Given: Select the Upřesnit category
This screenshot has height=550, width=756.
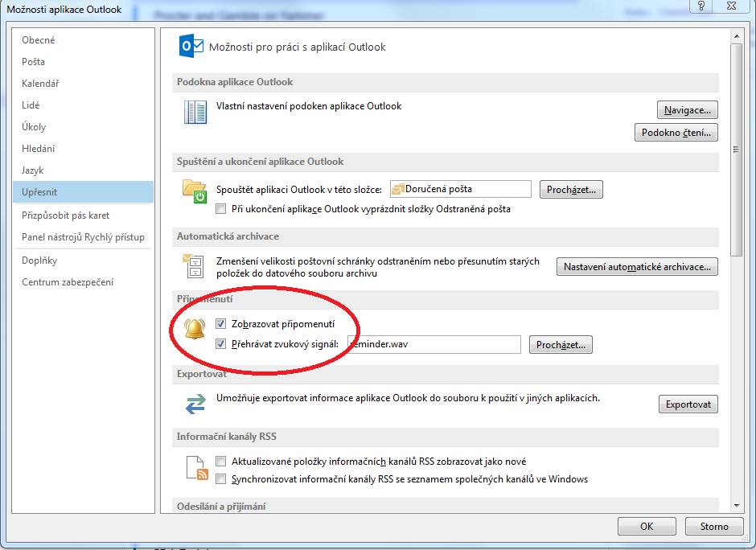Looking at the screenshot, I should coord(83,192).
